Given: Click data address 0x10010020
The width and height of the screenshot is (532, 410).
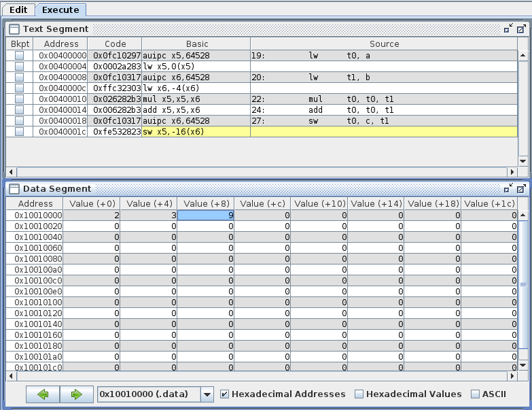Looking at the screenshot, I should (35, 226).
